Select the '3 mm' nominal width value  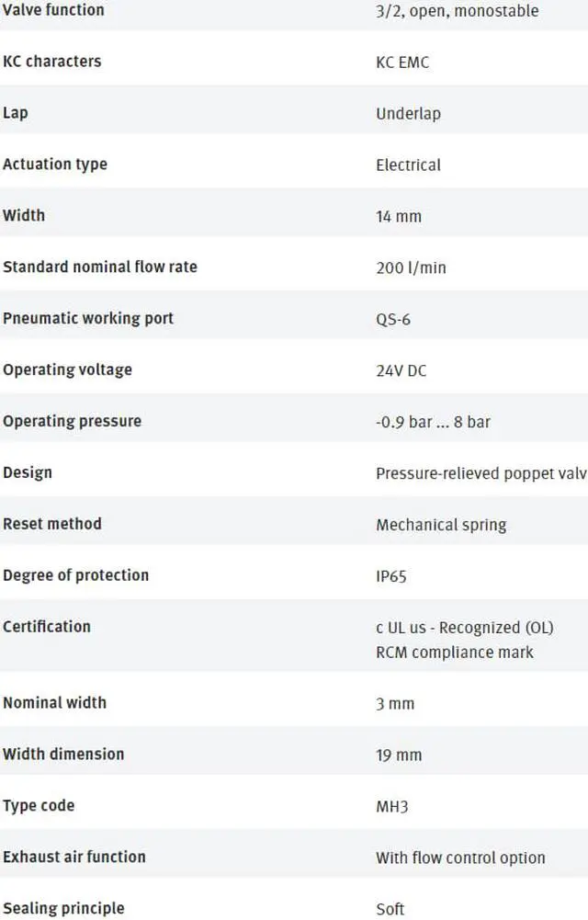[395, 703]
